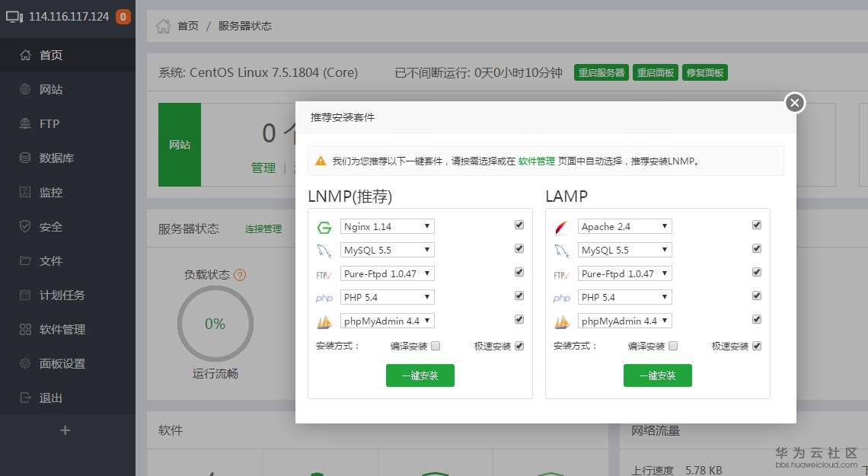Click 管理 link under the website count
This screenshot has height=476, width=868.
click(x=263, y=168)
